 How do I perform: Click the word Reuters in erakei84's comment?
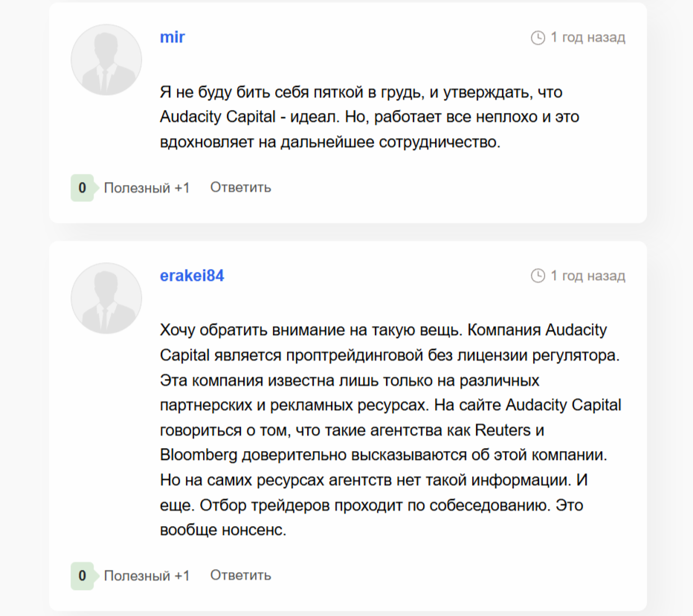(503, 430)
